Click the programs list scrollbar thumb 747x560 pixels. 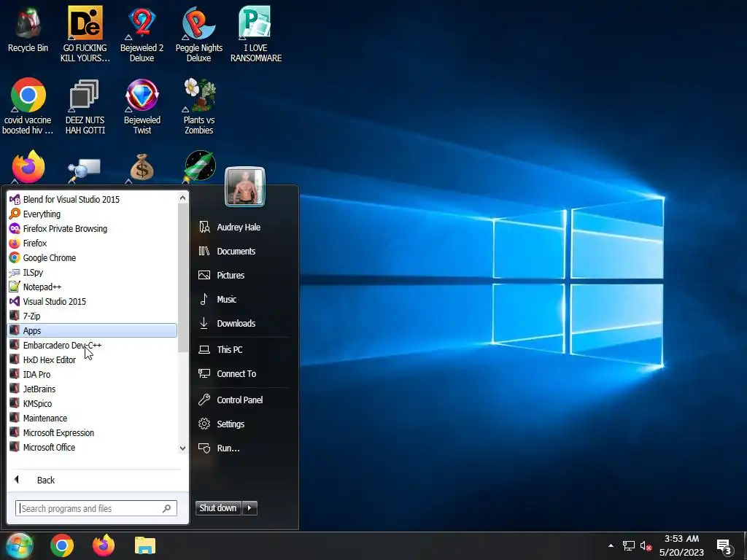[x=183, y=278]
